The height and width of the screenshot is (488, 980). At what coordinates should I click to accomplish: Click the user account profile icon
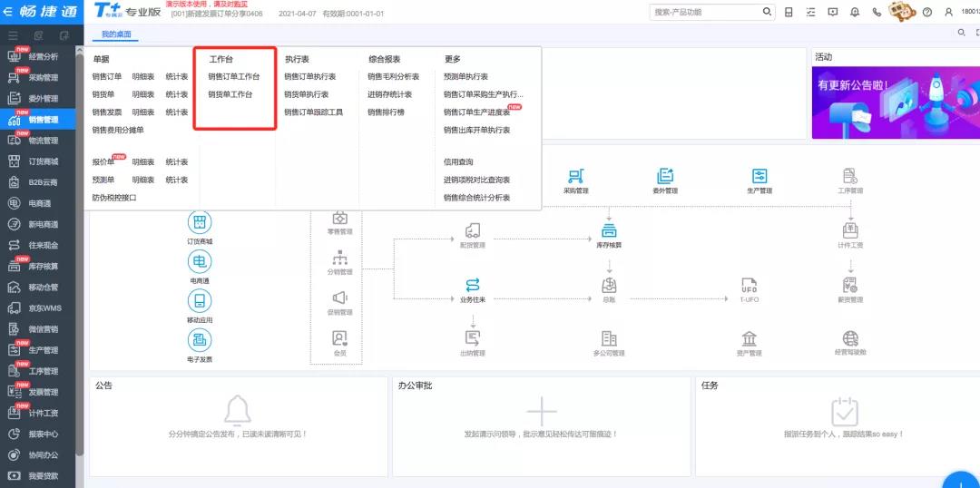pos(949,12)
